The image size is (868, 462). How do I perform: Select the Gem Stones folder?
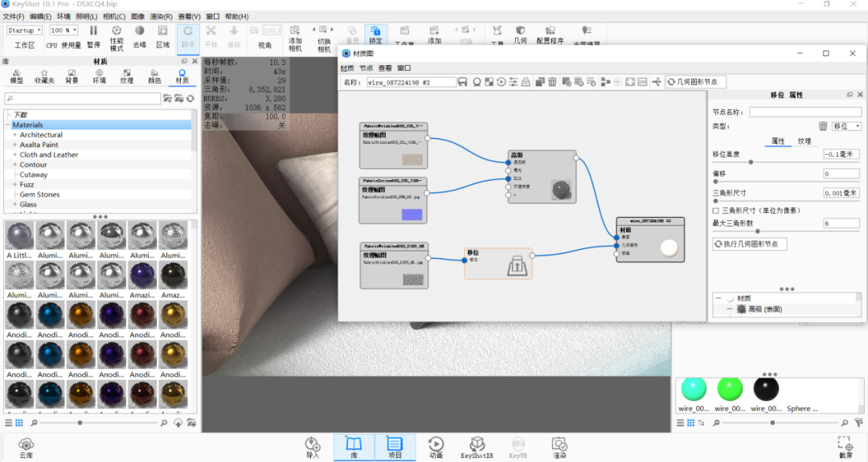point(40,194)
